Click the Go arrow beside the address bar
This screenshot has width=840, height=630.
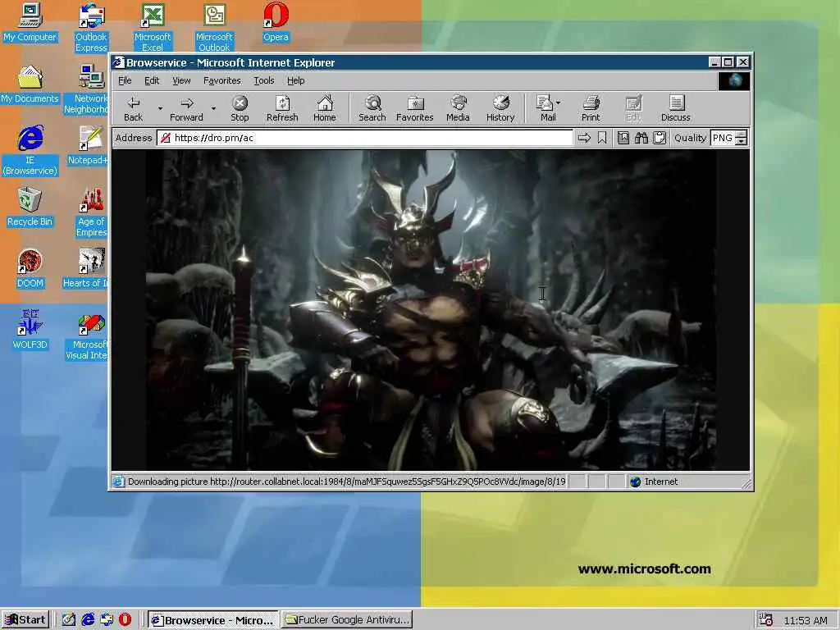tap(584, 138)
